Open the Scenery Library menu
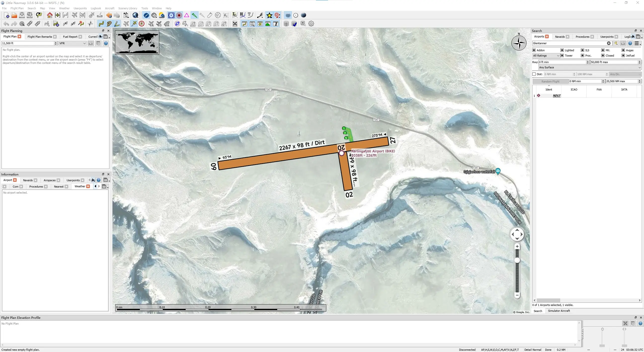Viewport: 644px width, 352px height. pyautogui.click(x=128, y=8)
